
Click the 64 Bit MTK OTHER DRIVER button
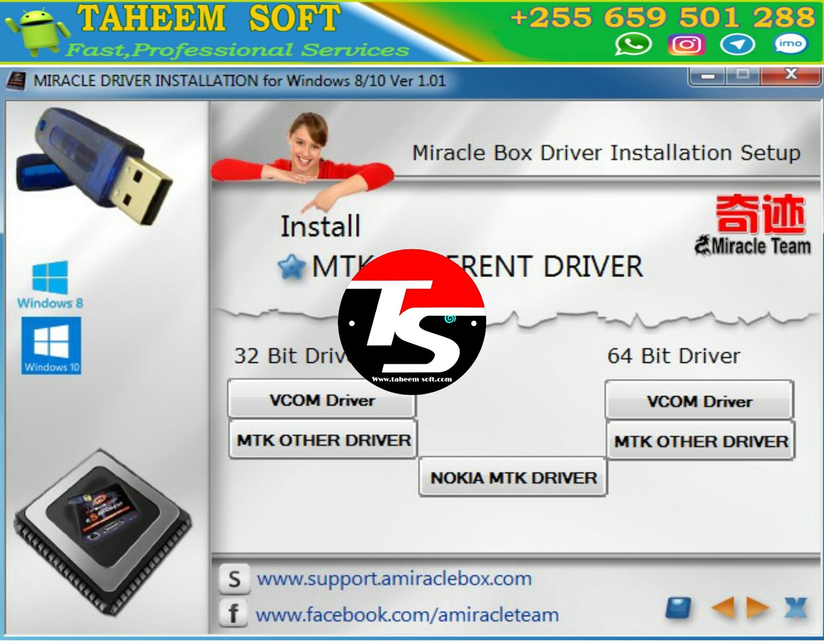(700, 440)
